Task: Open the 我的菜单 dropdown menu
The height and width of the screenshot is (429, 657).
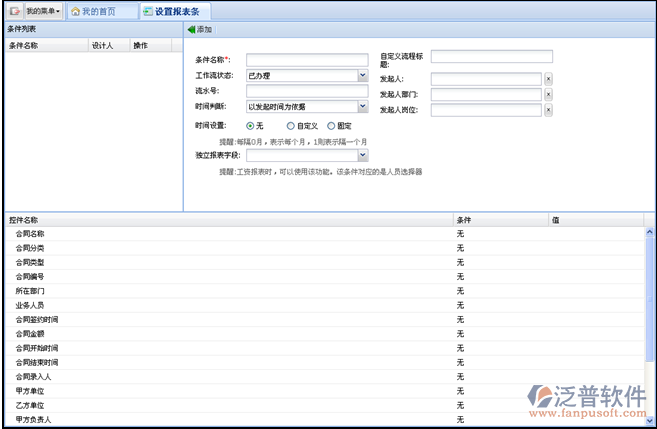Action: (44, 11)
